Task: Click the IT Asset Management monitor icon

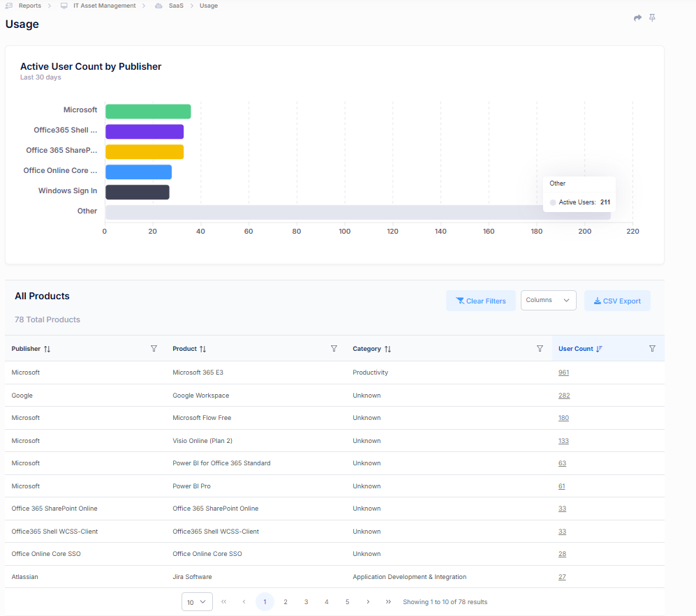Action: click(x=64, y=6)
